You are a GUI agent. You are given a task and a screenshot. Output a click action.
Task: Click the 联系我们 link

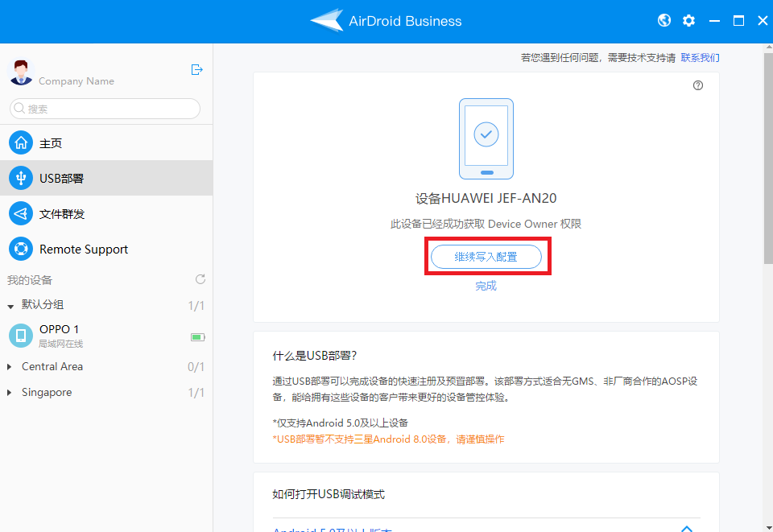coord(700,58)
